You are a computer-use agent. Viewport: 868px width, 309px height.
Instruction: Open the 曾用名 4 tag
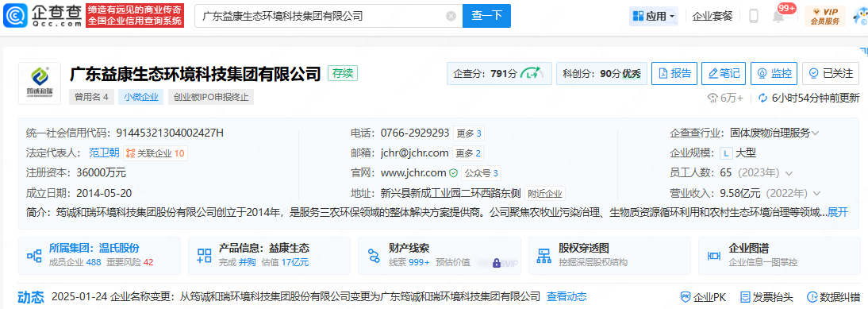(91, 98)
